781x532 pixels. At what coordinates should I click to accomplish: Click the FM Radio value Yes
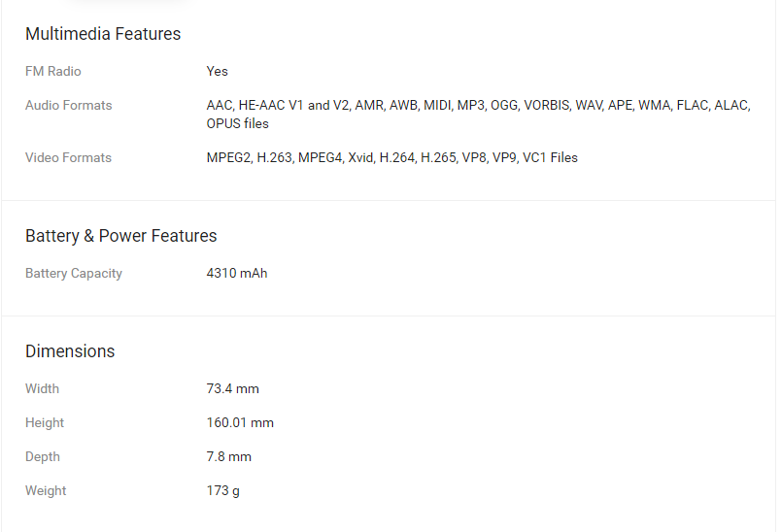point(217,71)
